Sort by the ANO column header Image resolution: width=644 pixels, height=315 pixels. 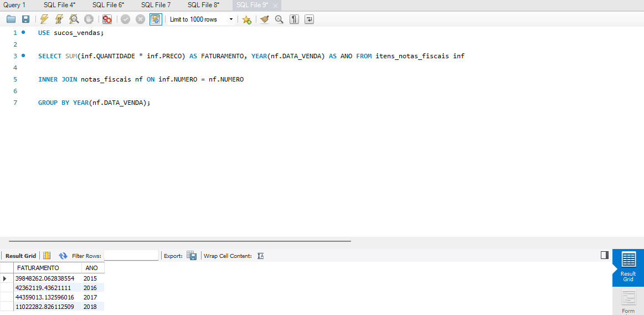[x=93, y=268]
